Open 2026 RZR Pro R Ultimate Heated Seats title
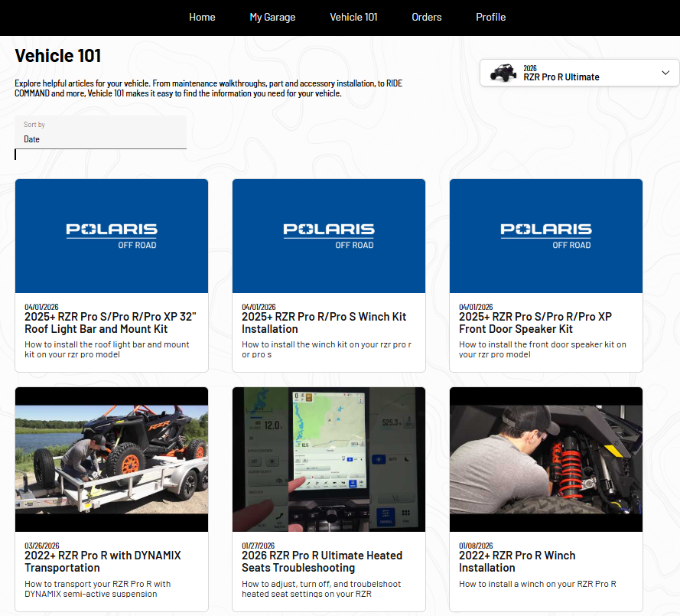Viewport: 680px width, 616px height. coord(322,562)
